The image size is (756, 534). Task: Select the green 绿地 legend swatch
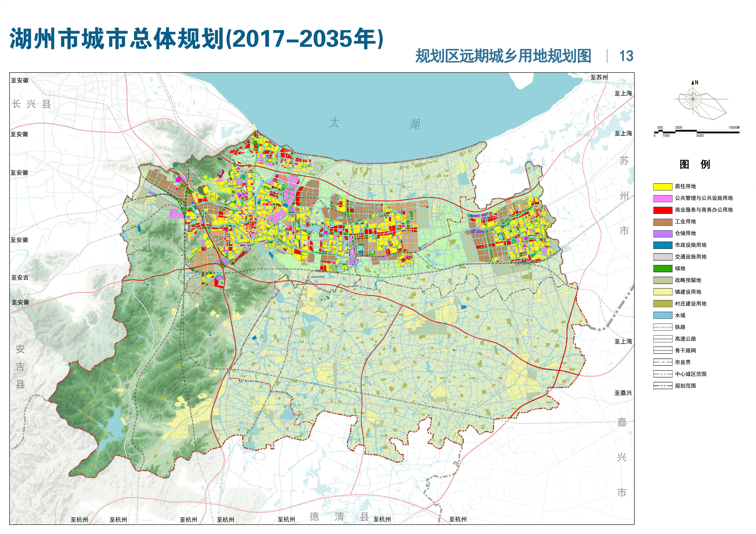pyautogui.click(x=662, y=269)
